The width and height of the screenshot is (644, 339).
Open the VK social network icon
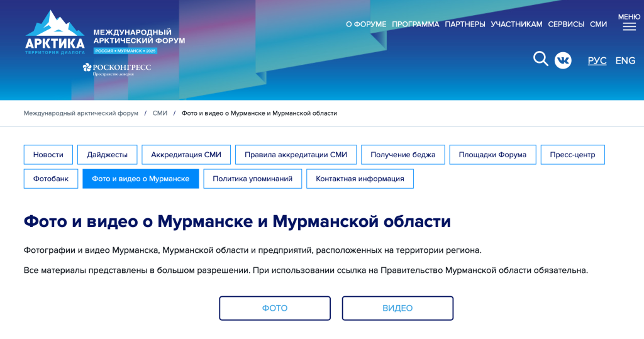[563, 60]
